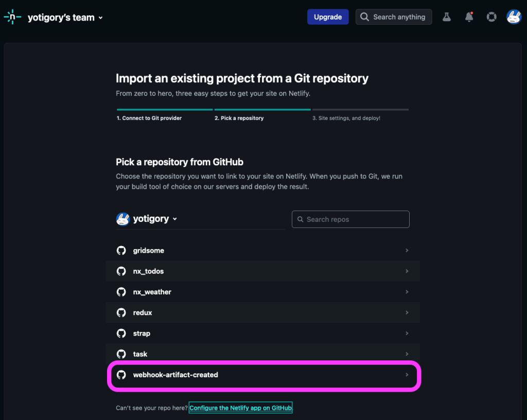Open the user avatar menu in header

tap(514, 17)
